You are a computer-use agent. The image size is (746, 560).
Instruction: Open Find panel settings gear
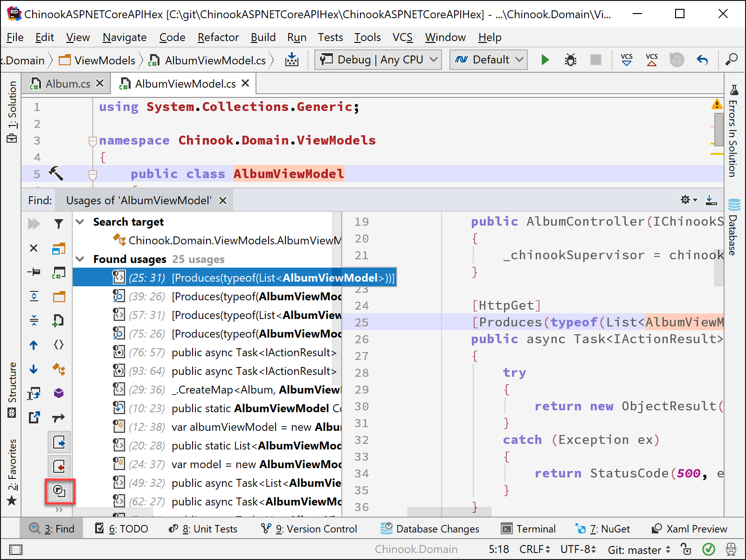point(689,200)
